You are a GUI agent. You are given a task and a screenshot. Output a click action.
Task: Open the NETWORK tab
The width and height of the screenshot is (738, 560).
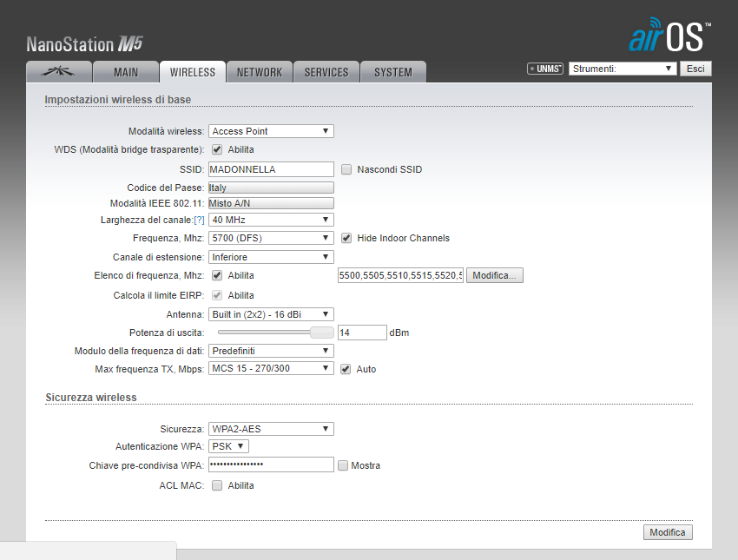(260, 72)
